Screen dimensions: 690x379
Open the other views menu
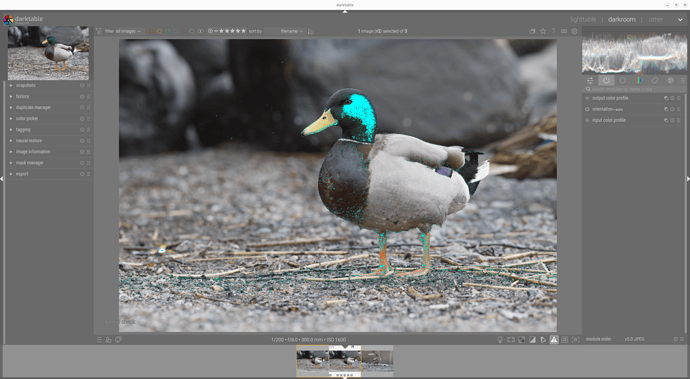655,19
